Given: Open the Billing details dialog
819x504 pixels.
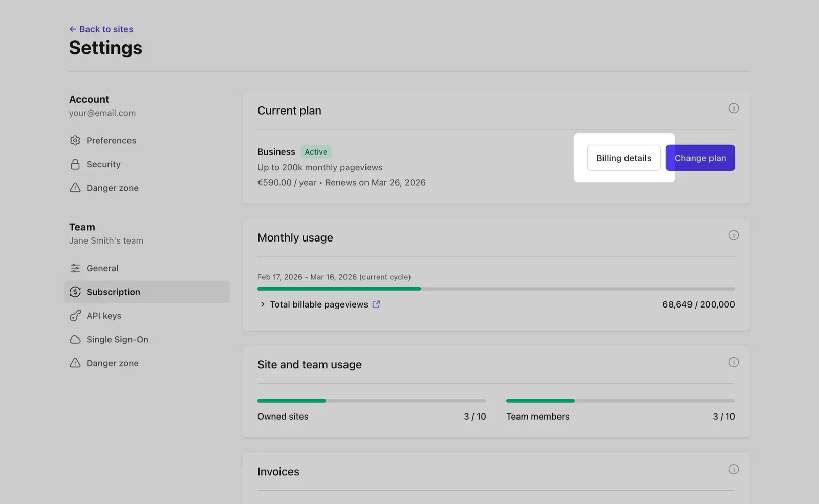Looking at the screenshot, I should tap(623, 158).
